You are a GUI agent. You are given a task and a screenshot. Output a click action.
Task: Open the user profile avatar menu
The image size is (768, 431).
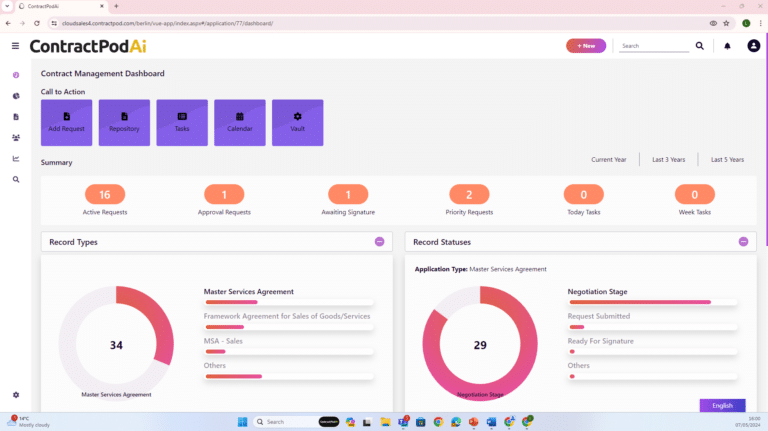click(x=753, y=46)
